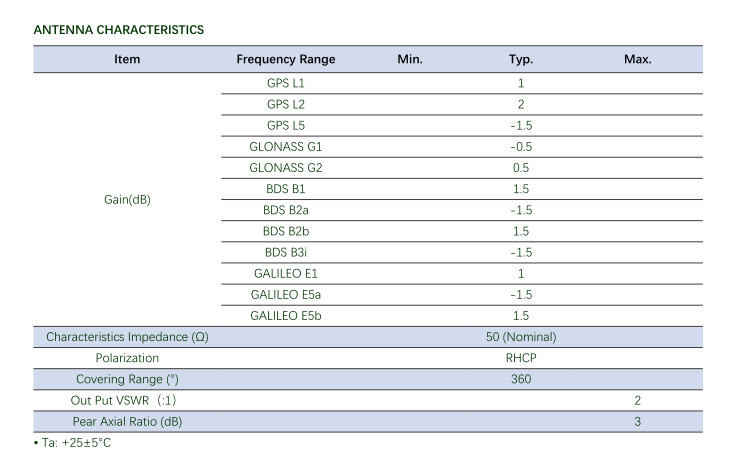Select the GALILEO E5a cell
735x459 pixels.
click(285, 294)
